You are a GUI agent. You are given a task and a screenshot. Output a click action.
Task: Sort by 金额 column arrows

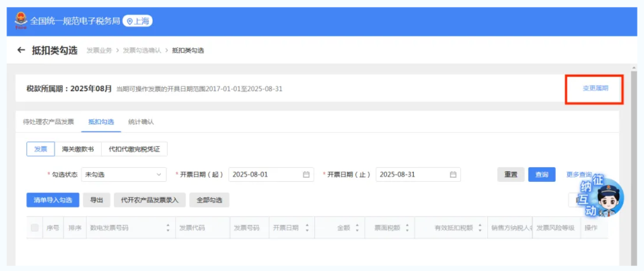(357, 228)
